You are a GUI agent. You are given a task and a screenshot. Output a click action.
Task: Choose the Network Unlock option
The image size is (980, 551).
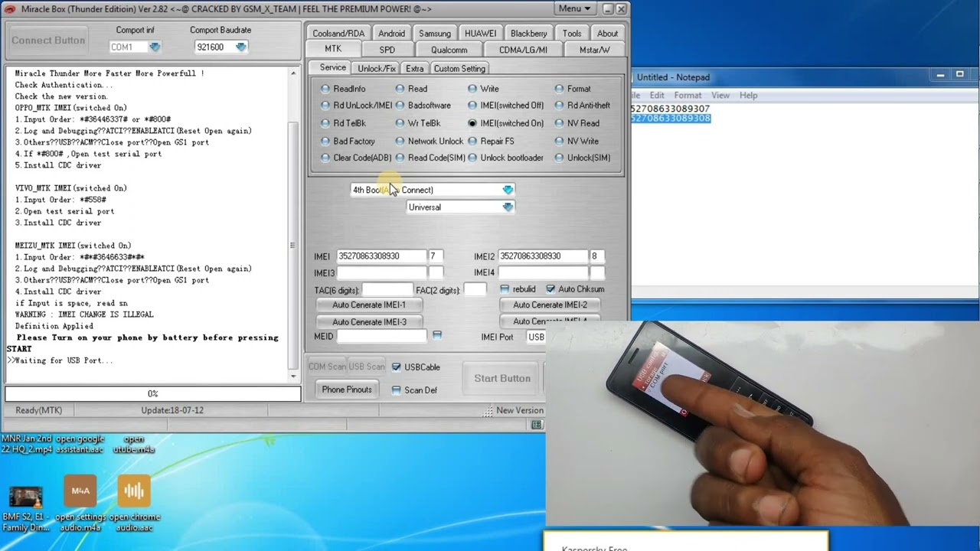(400, 141)
